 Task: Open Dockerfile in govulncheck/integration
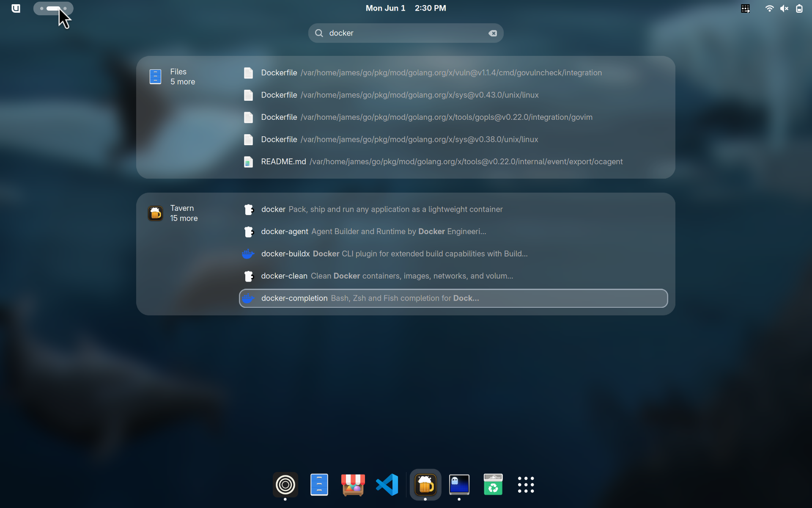click(453, 73)
